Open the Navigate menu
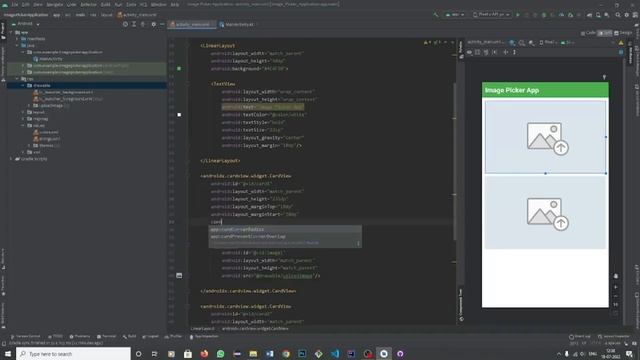This screenshot has width=640, height=360. [55, 4]
